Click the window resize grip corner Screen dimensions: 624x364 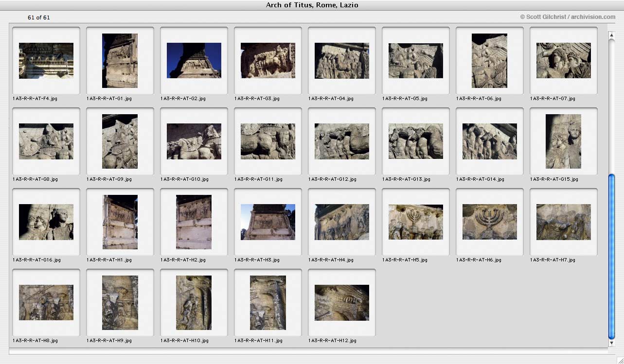click(620, 360)
